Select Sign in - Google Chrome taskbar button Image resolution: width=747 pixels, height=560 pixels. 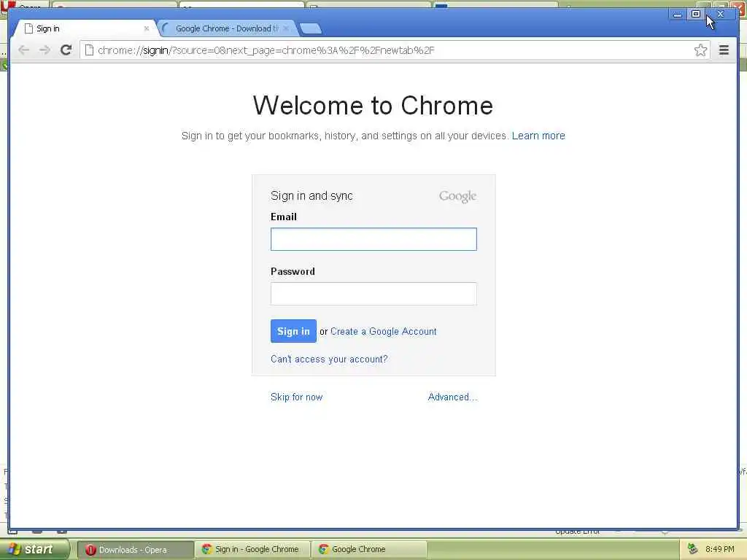point(252,550)
